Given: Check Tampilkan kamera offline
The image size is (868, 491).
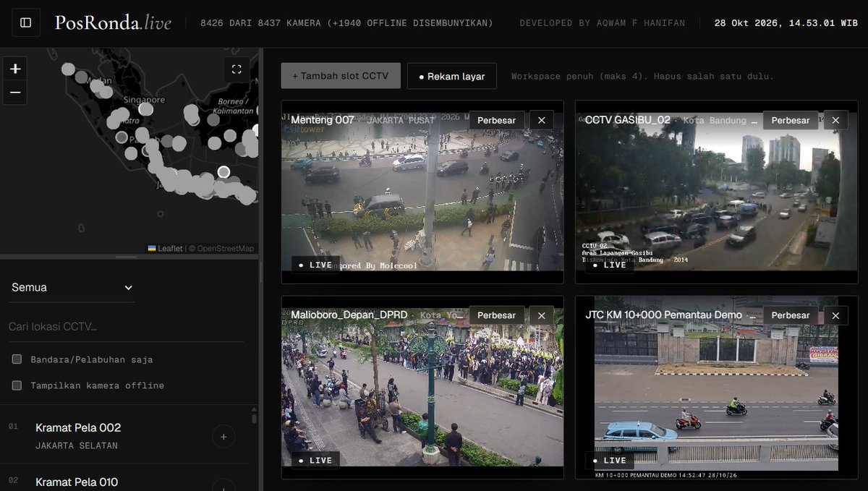Looking at the screenshot, I should tap(17, 385).
